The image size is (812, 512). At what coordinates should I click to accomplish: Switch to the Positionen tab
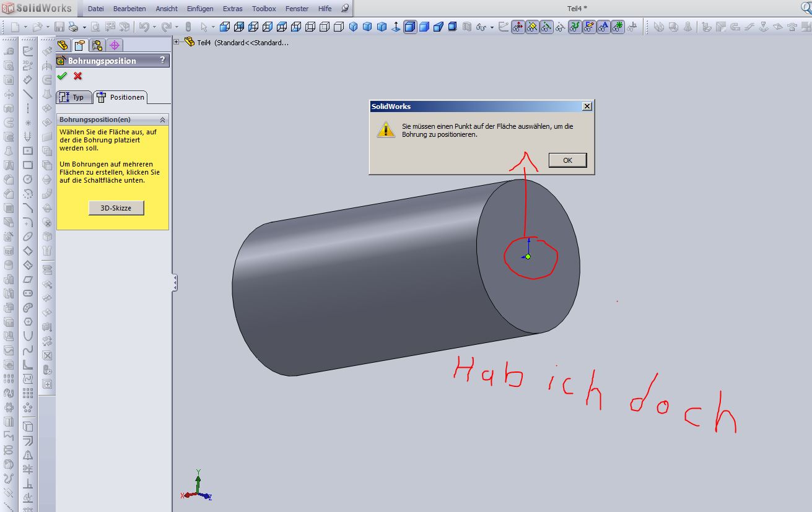(121, 97)
